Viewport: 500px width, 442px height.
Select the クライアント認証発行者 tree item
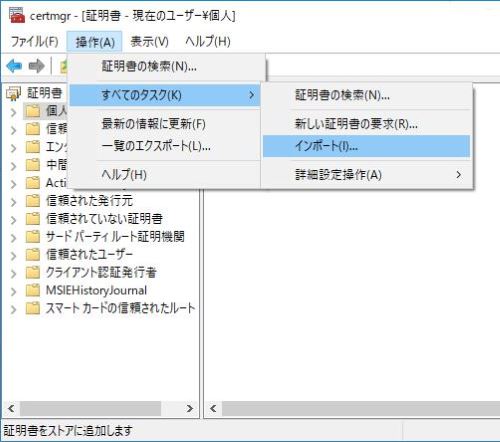pyautogui.click(x=101, y=273)
